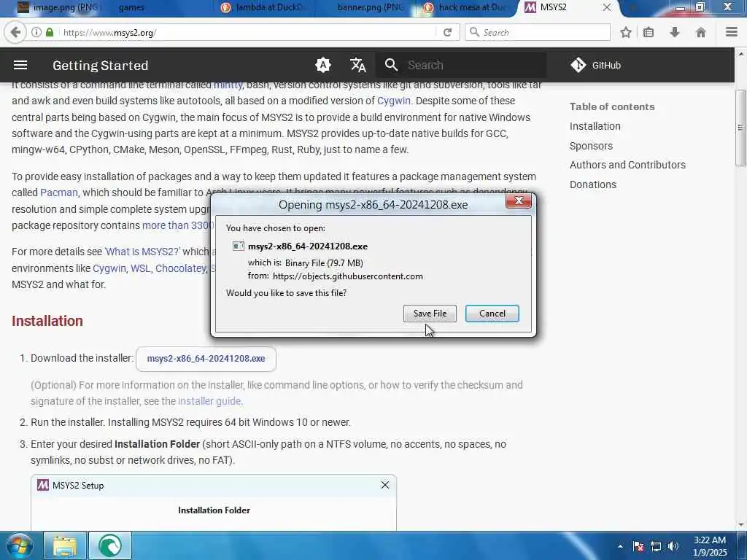747x560 pixels.
Task: Open Action Center flag tray icon
Action: pos(638,546)
